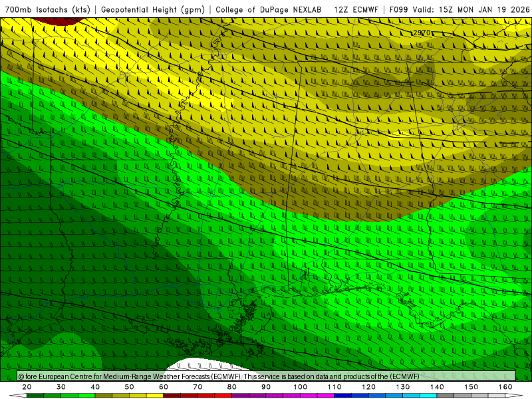Click the 140 label on the color scale
The image size is (532, 399).
[437, 387]
